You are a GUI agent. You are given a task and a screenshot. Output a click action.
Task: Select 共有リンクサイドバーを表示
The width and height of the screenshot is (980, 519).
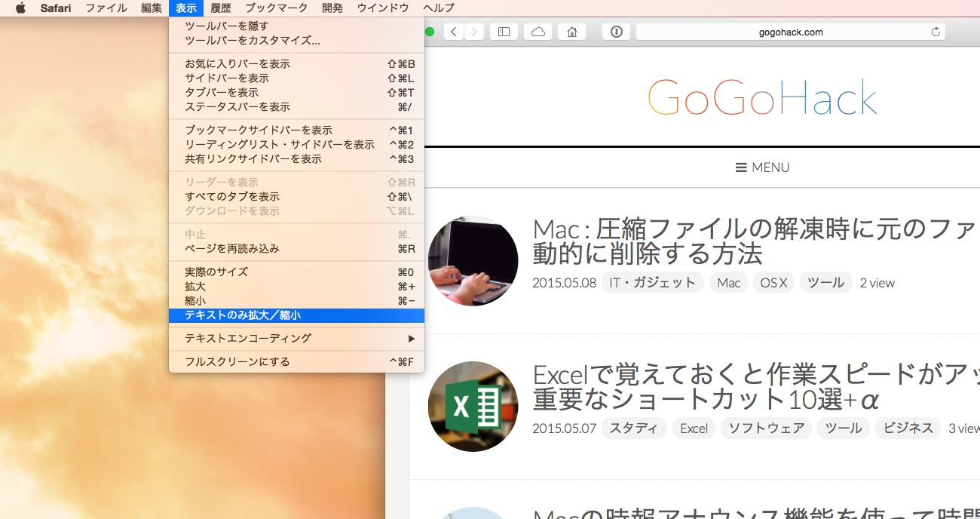pos(297,159)
